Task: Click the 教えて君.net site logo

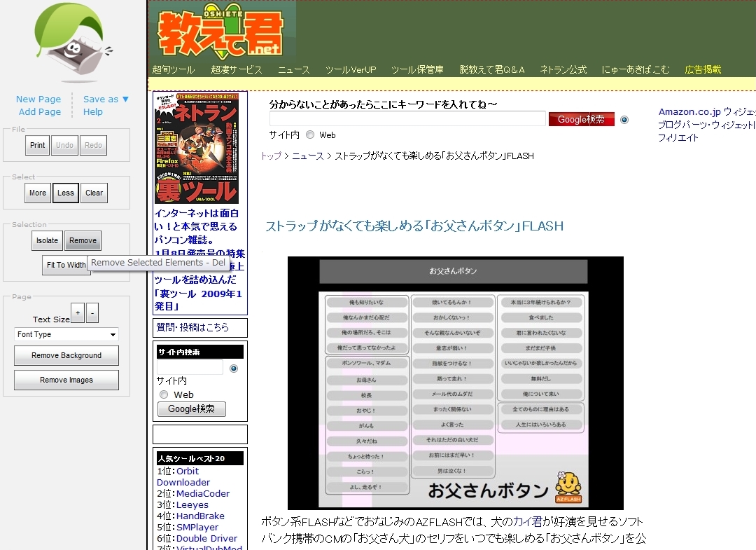Action: pyautogui.click(x=220, y=30)
